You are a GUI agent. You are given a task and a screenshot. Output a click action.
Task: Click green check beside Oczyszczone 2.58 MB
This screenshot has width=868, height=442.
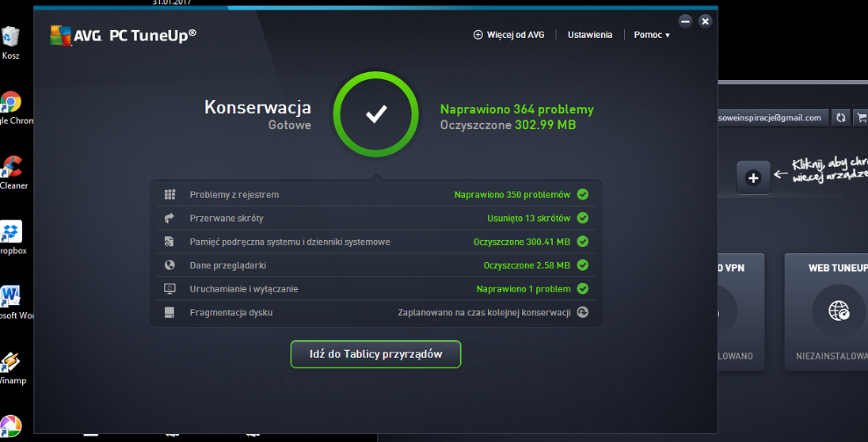(582, 265)
